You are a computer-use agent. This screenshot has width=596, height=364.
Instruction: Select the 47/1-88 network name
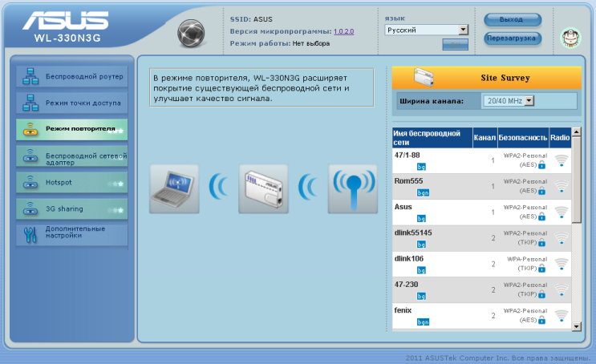407,155
